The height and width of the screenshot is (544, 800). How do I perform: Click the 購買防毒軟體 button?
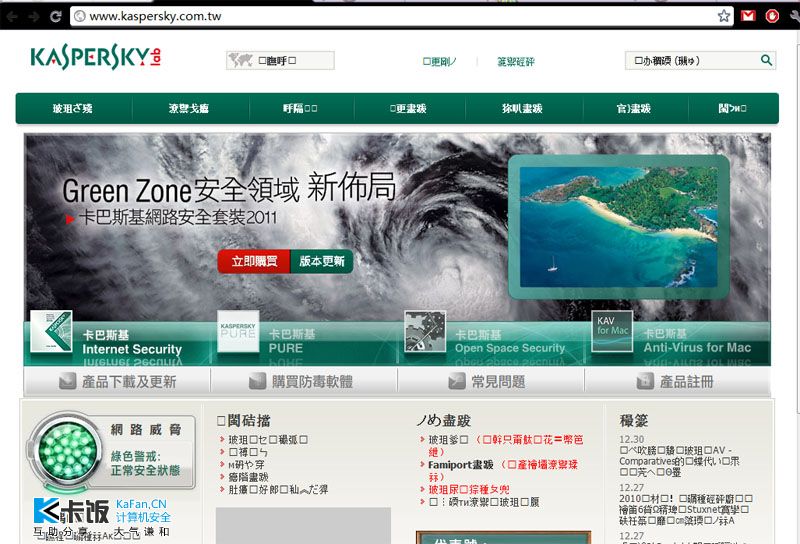pyautogui.click(x=304, y=381)
